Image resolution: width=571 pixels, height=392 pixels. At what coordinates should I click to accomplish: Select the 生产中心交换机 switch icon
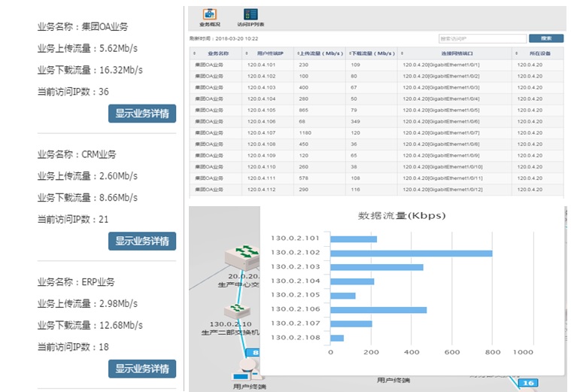(242, 259)
